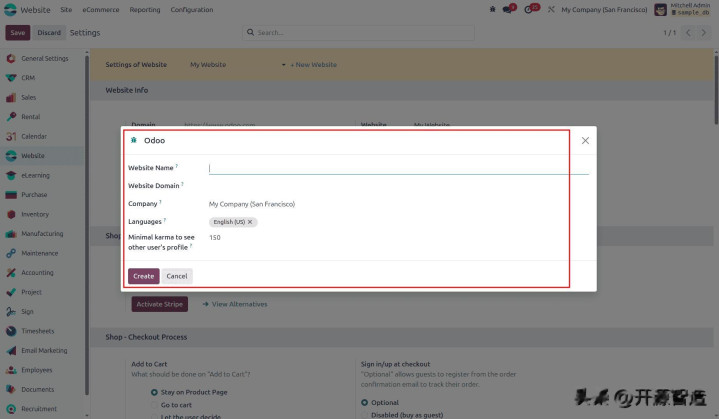This screenshot has width=719, height=419.
Task: Open the Website app home icon
Action: point(10,10)
